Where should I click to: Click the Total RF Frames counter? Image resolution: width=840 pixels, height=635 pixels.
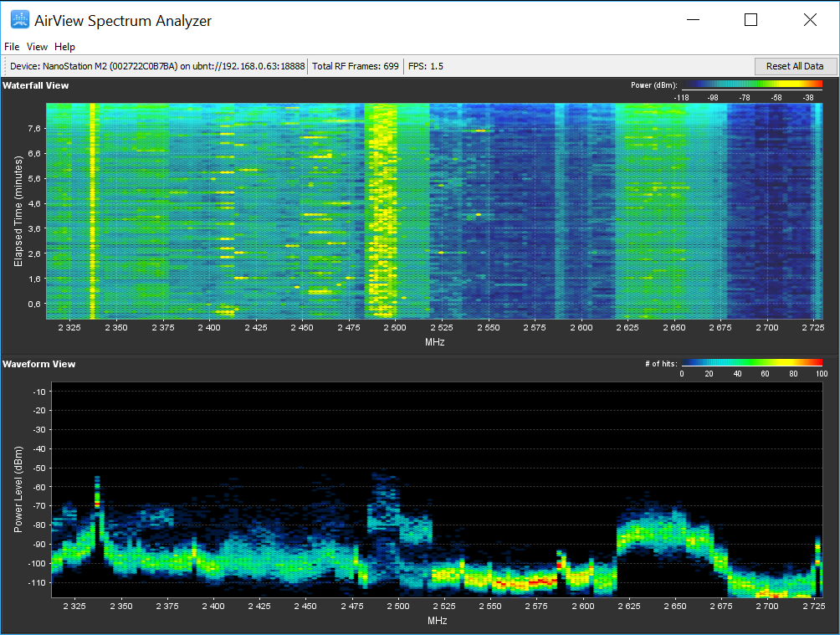pyautogui.click(x=356, y=66)
